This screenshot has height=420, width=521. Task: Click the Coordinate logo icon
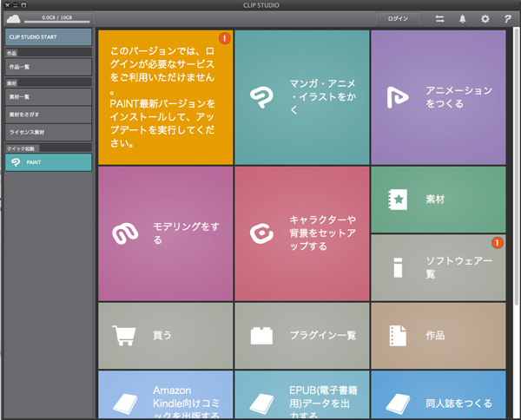pyautogui.click(x=261, y=233)
